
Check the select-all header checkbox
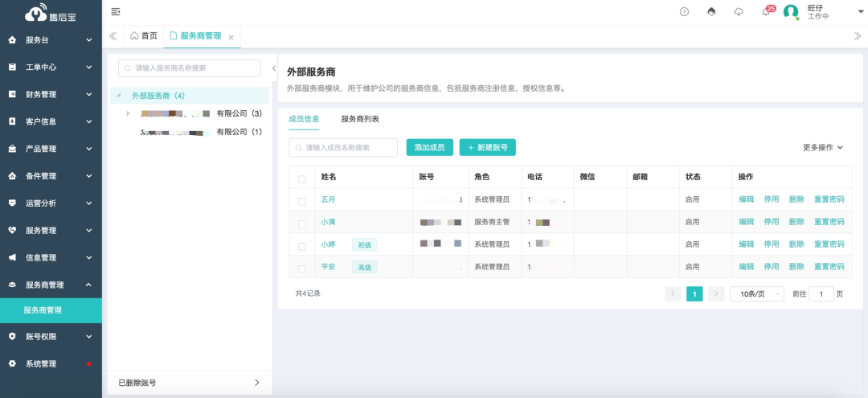[x=302, y=178]
